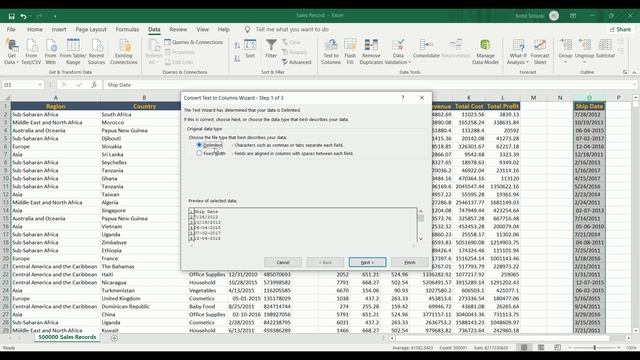Image resolution: width=640 pixels, height=360 pixels.
Task: Switch to the View tab
Action: [202, 29]
